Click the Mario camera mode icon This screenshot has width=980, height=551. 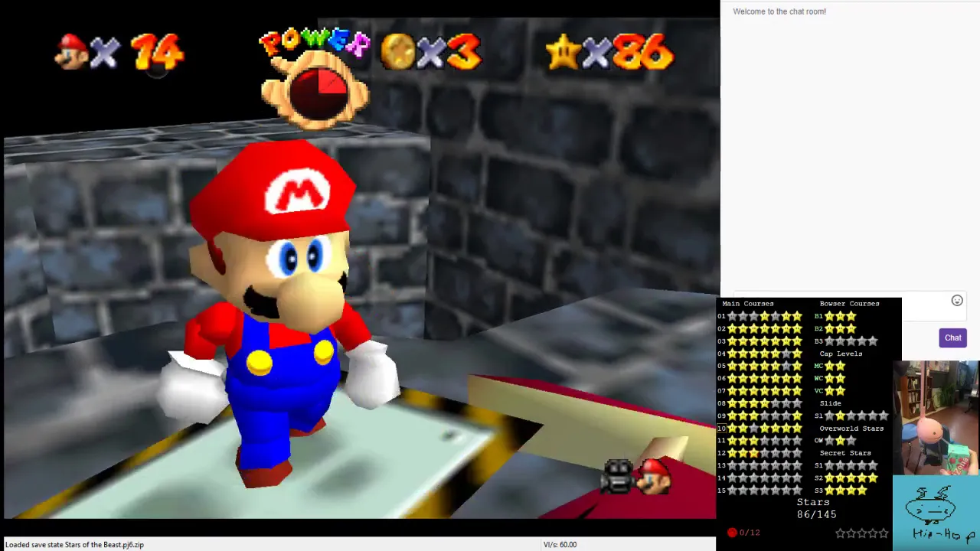pos(655,476)
